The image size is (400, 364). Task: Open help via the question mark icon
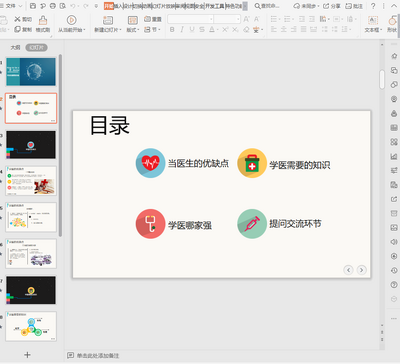tap(373, 6)
